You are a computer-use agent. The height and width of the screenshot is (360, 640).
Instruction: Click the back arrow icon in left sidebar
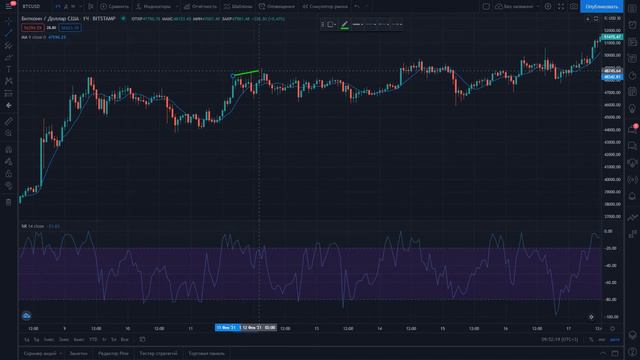pyautogui.click(x=9, y=105)
